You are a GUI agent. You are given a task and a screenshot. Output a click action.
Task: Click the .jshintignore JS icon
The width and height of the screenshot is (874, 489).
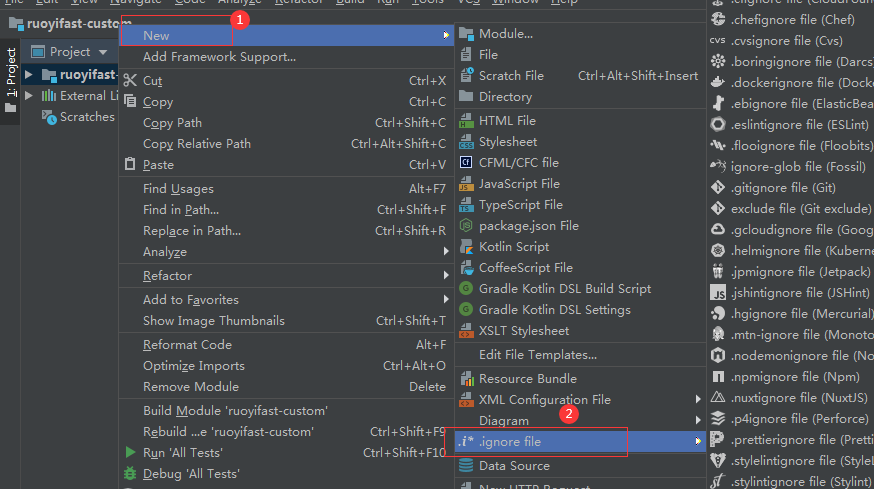point(718,293)
